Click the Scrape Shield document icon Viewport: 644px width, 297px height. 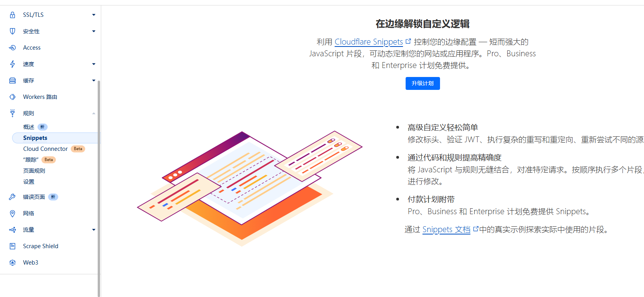click(x=13, y=246)
